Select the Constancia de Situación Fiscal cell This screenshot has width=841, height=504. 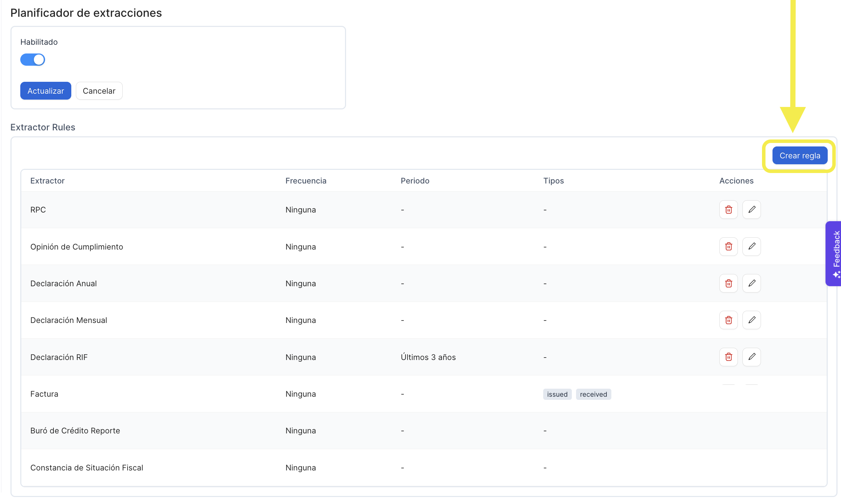[87, 468]
